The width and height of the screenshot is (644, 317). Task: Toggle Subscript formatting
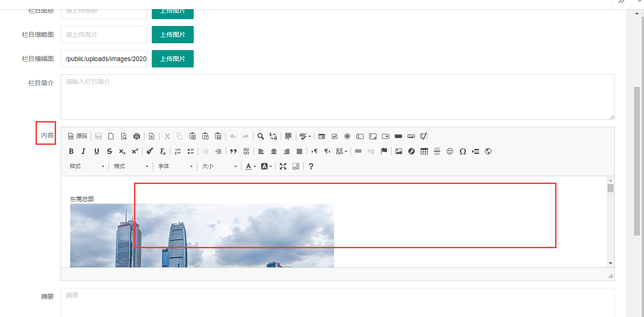click(x=122, y=151)
